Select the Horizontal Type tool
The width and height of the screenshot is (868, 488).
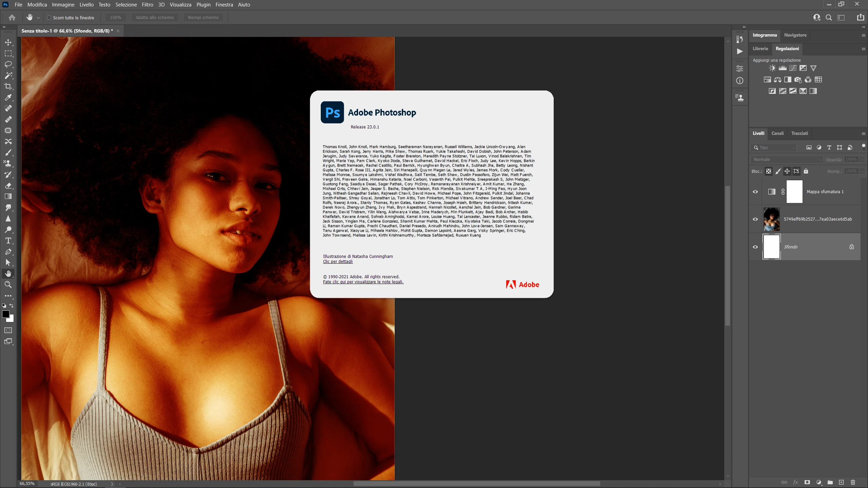[x=8, y=241]
